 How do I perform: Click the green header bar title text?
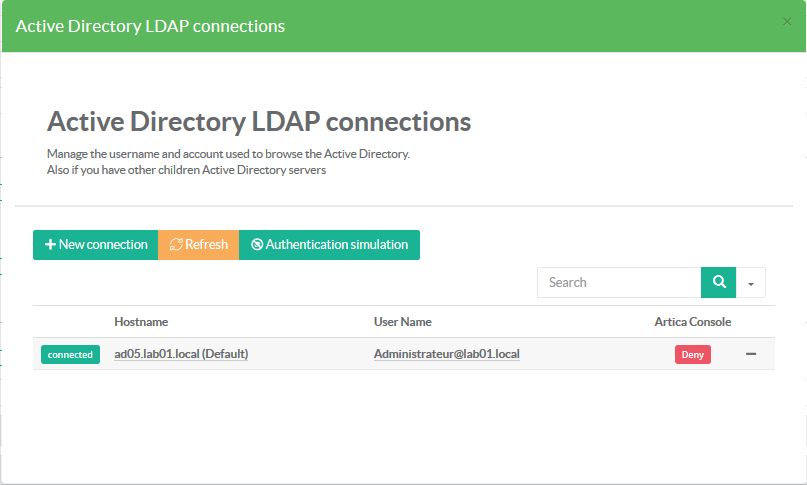(150, 26)
